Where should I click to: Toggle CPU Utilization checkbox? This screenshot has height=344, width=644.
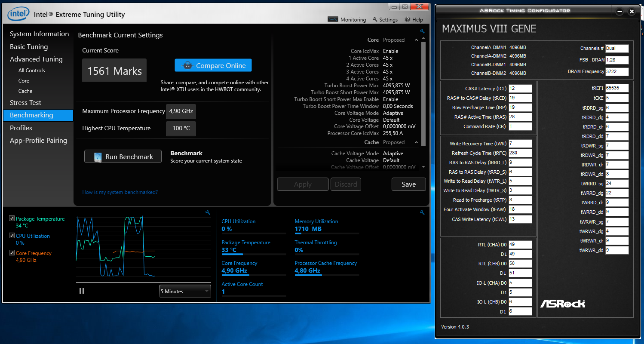tap(12, 236)
